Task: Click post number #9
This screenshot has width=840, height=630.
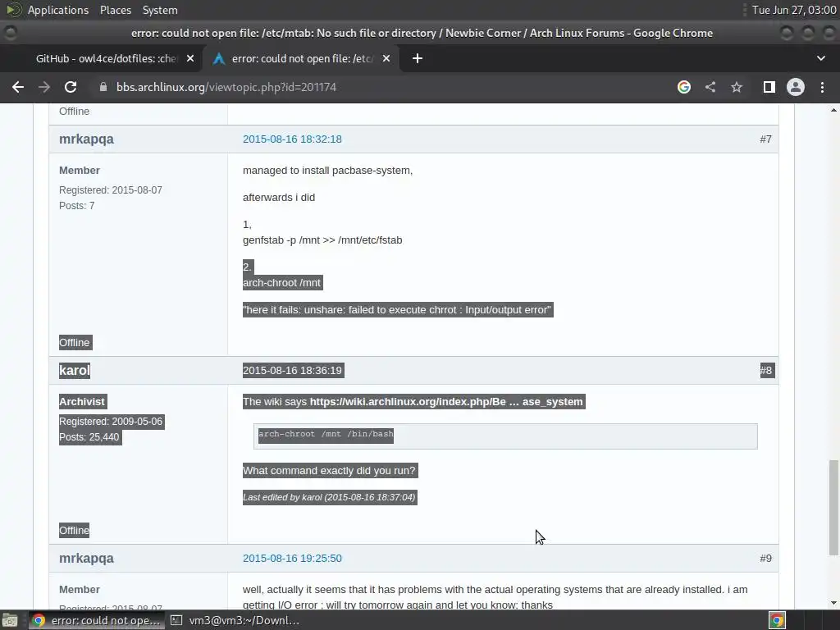Action: (x=765, y=558)
